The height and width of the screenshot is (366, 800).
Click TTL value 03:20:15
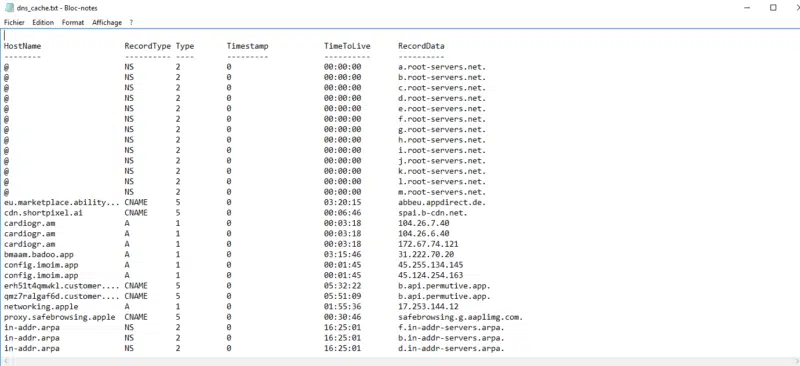tap(342, 202)
